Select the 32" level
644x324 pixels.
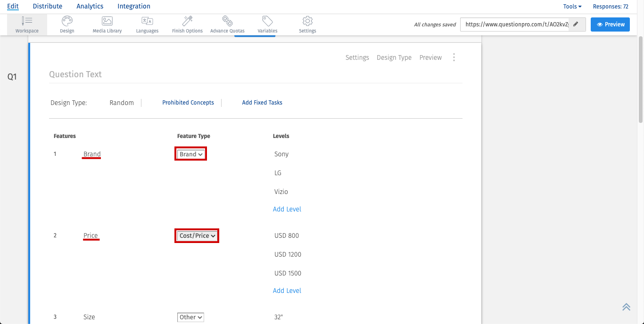[x=279, y=317]
